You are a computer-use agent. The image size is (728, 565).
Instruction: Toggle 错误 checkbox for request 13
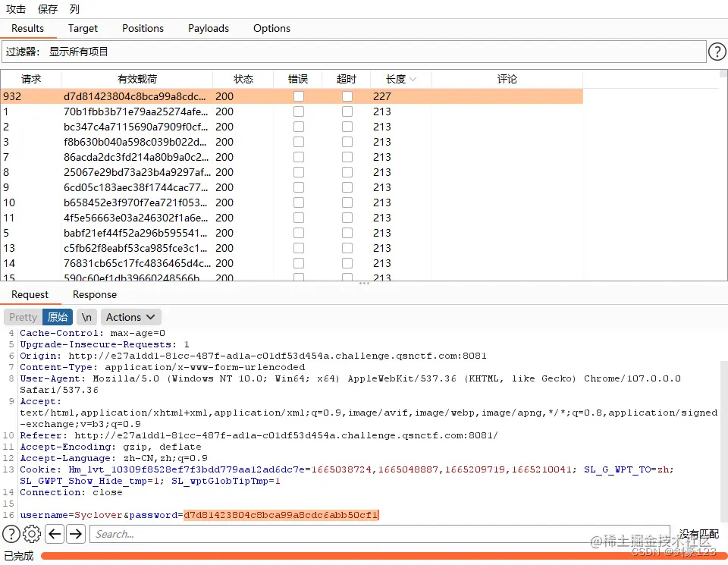(299, 248)
